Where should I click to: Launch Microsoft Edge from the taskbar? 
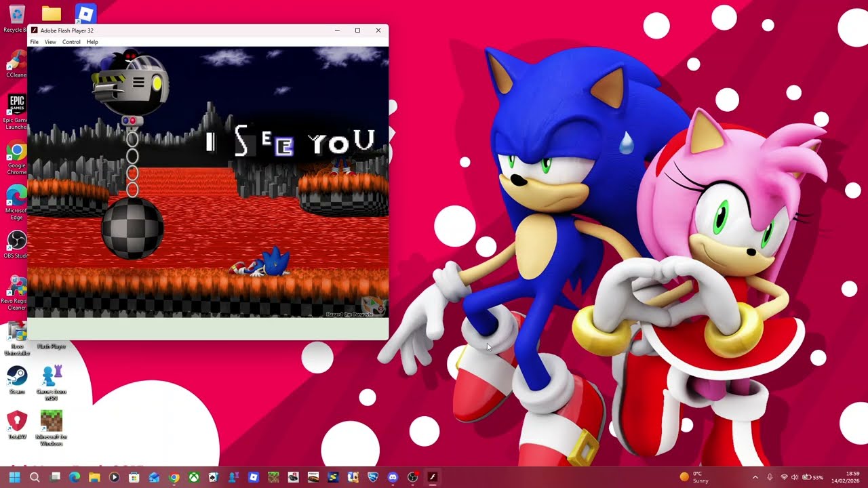pyautogui.click(x=75, y=477)
